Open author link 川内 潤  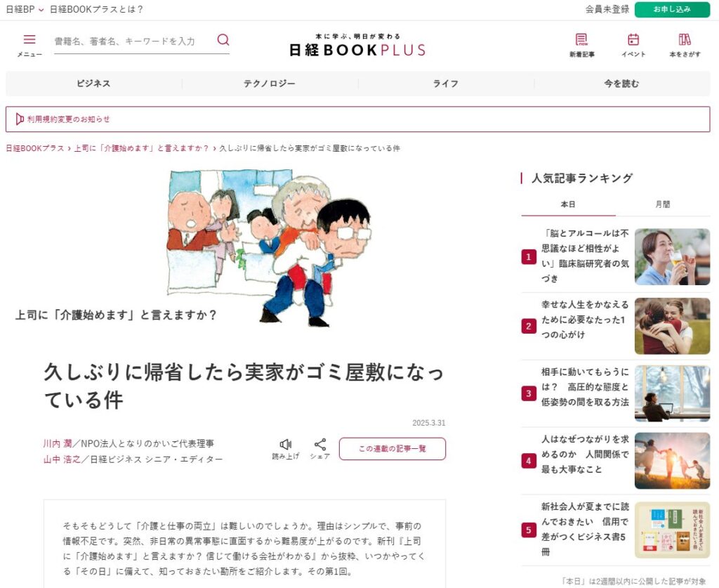(58, 443)
